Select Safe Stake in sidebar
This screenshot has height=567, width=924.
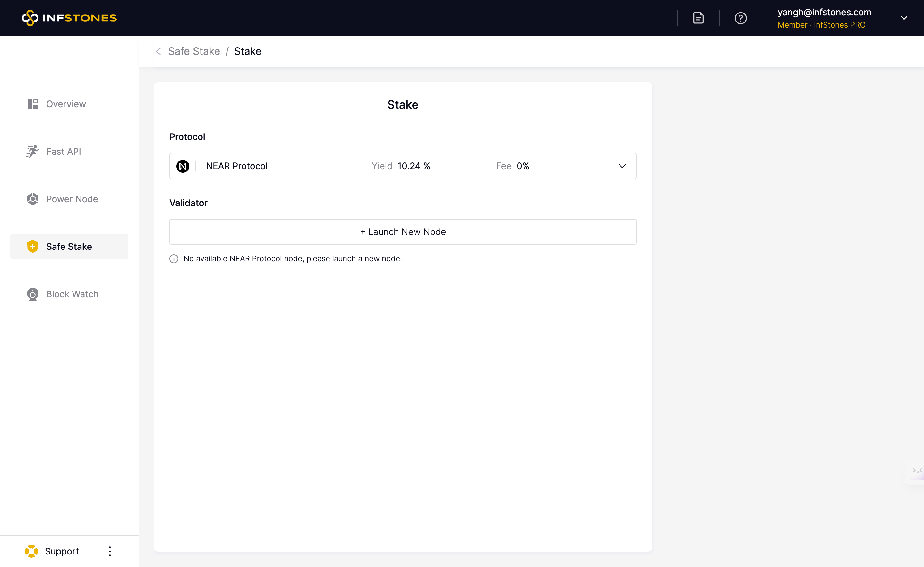click(x=69, y=247)
